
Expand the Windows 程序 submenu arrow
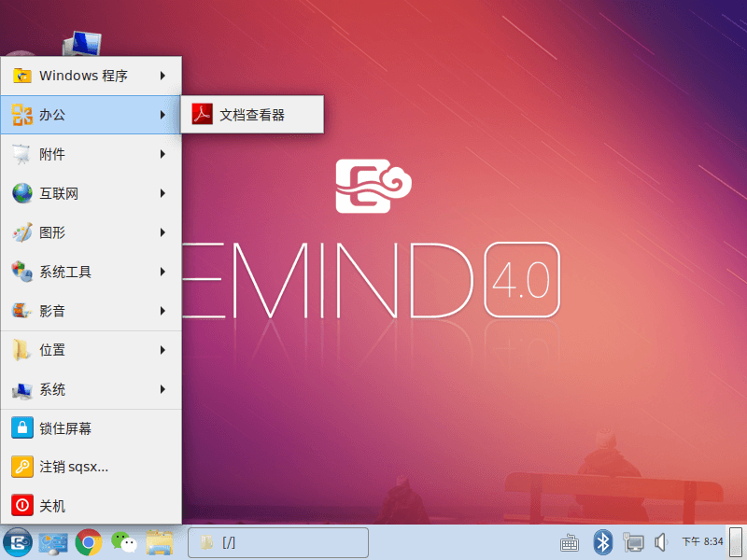point(162,76)
